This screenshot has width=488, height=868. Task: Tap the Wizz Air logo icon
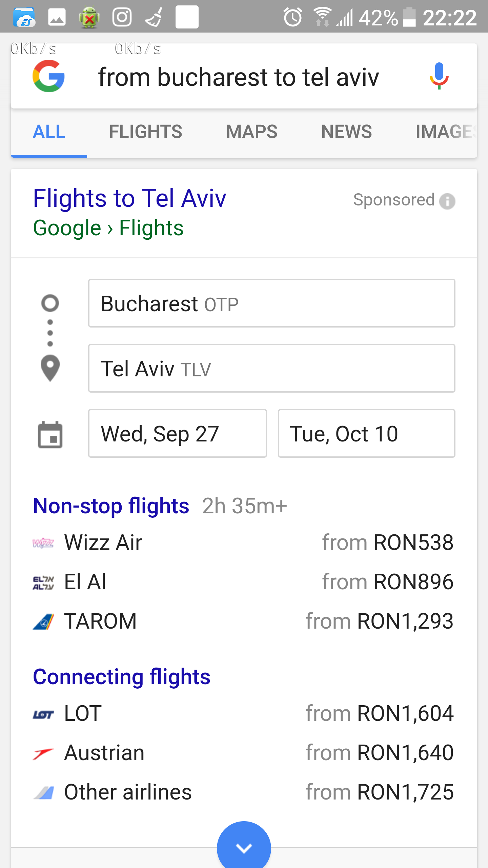point(43,543)
